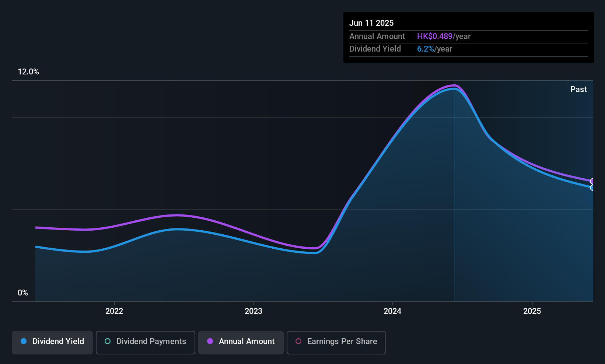Image resolution: width=605 pixels, height=364 pixels.
Task: Select the purple Annual Amount endpoint marker
Action: (x=592, y=181)
